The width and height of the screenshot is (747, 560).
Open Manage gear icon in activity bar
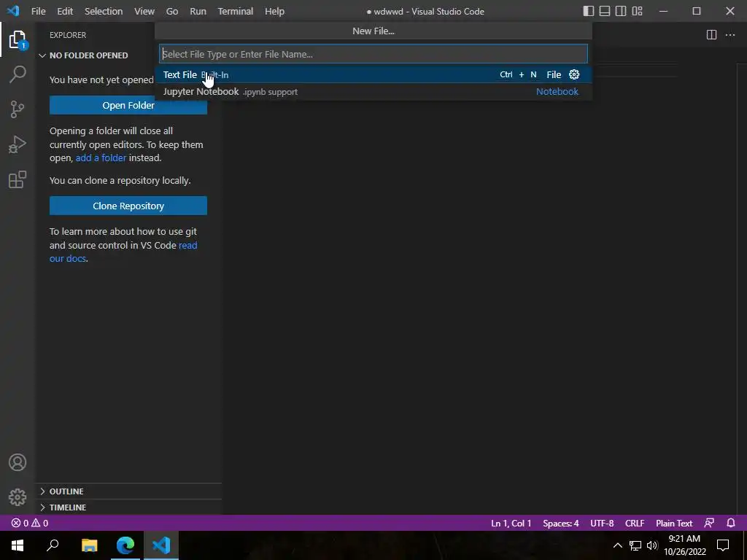[x=18, y=497]
